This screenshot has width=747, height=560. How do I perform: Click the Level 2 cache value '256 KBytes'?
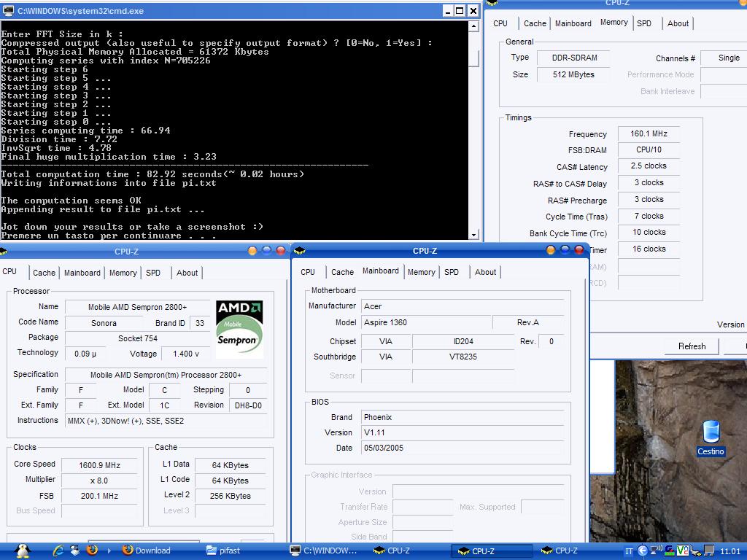coord(231,496)
